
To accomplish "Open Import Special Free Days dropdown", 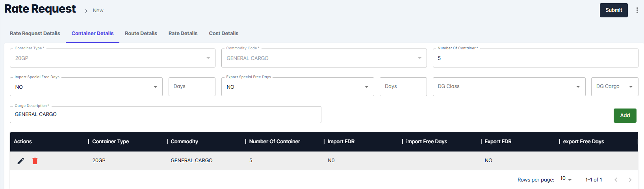I will (86, 87).
